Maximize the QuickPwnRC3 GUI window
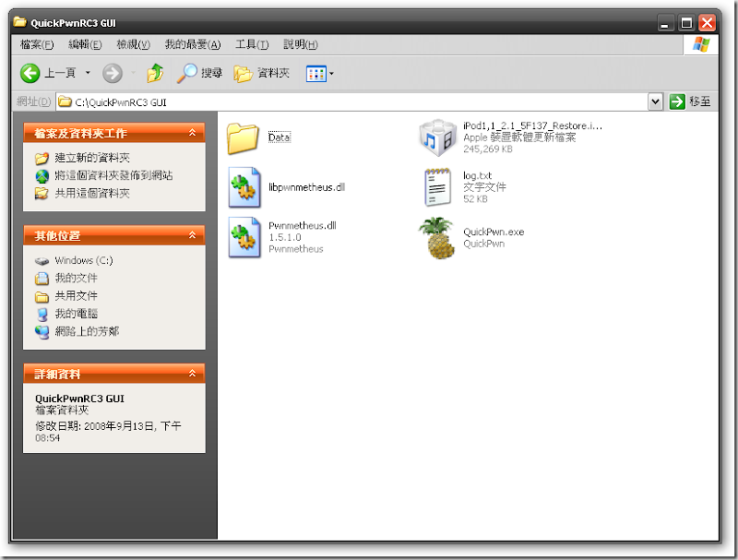Image resolution: width=738 pixels, height=560 pixels. (686, 22)
